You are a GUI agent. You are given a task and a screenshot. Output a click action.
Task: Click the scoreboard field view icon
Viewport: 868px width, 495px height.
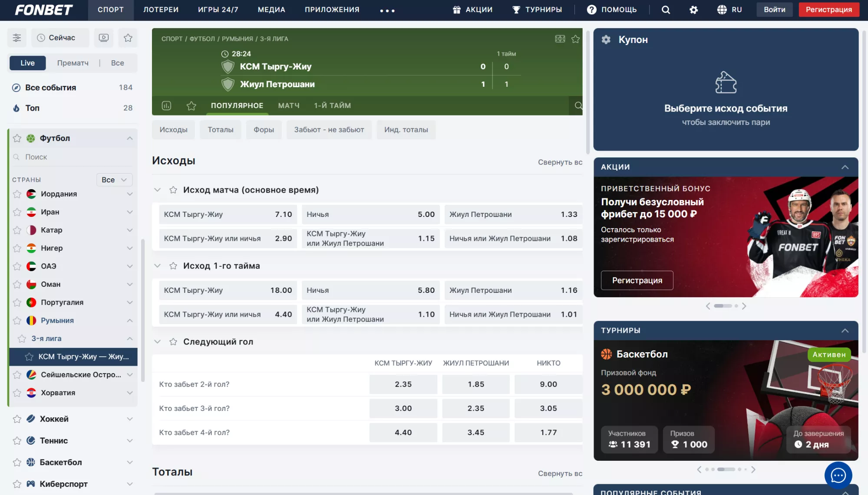pos(560,39)
